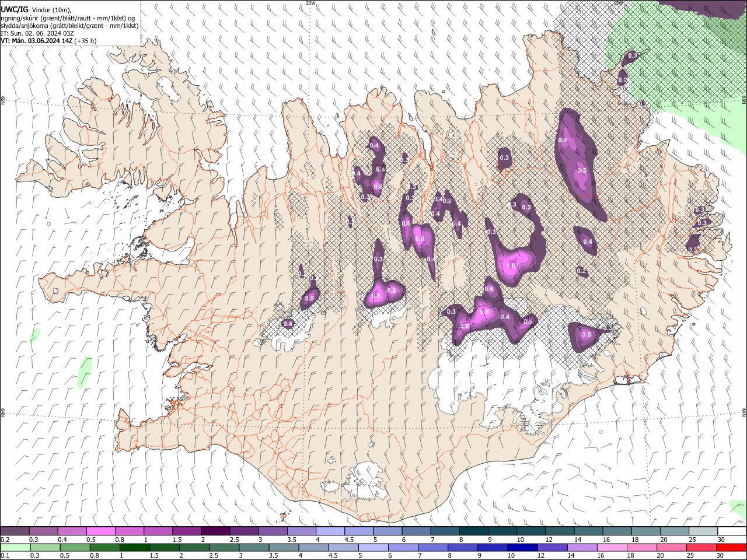The image size is (747, 560).
Task: Click the white swatch after 30 in the top legend row
Action: point(732,531)
